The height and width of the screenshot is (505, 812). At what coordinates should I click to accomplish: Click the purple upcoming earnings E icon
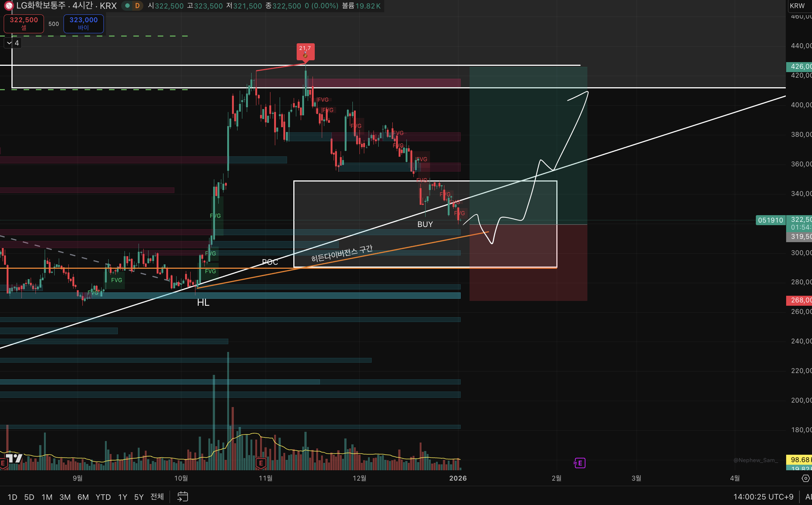(580, 463)
